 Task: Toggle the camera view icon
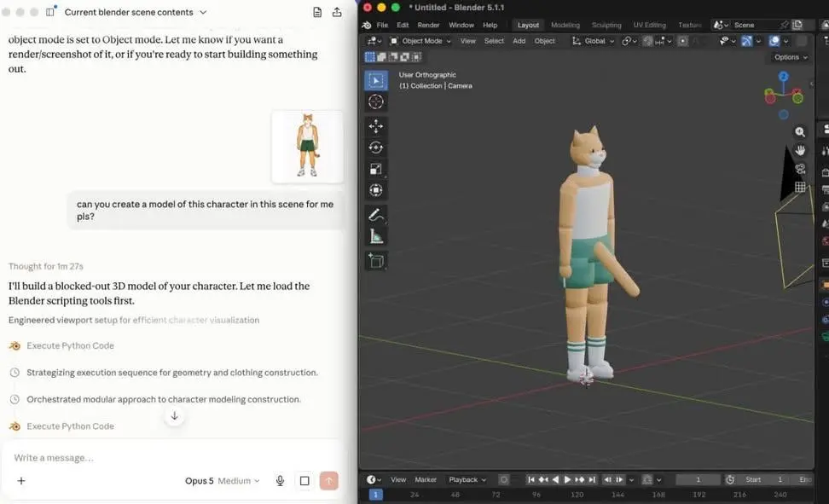coord(800,169)
